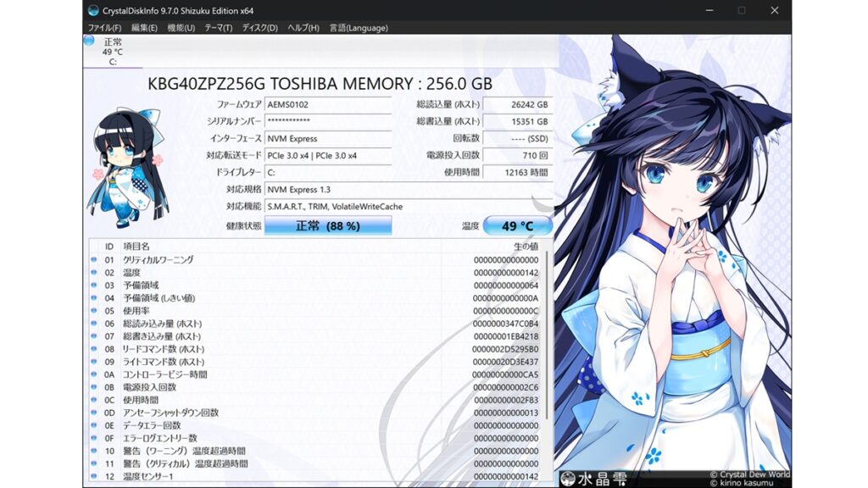Image resolution: width=868 pixels, height=488 pixels.
Task: Open the ファイル(F) menu
Action: (x=104, y=28)
